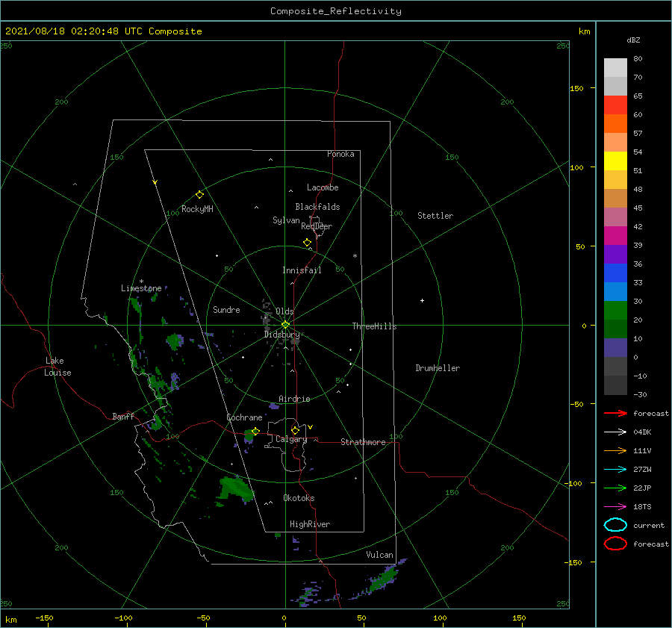
Task: Select the light blue 30-33 dBZ swatch
Action: 615,292
